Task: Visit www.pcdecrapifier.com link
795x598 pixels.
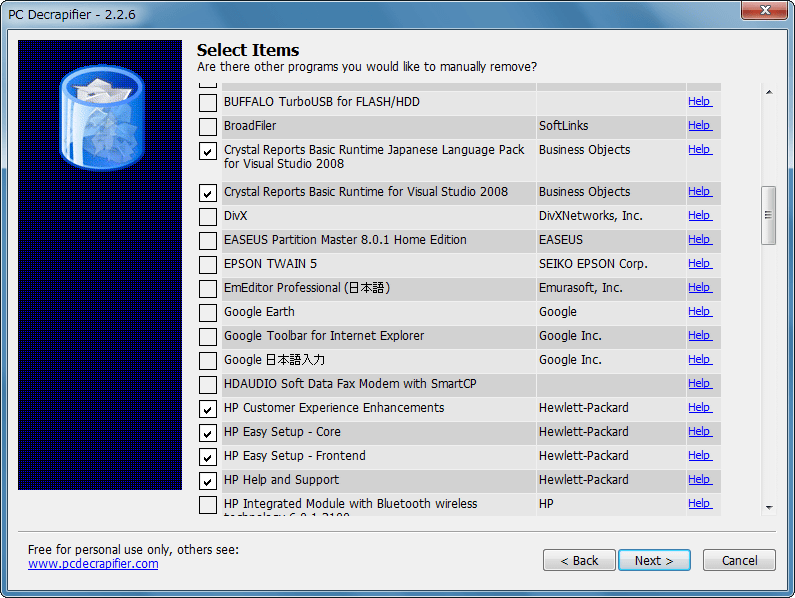Action: tap(93, 564)
